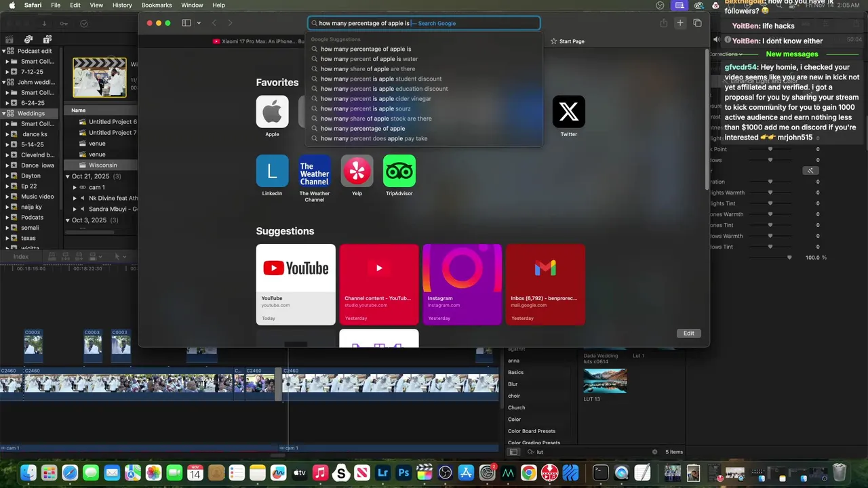Image resolution: width=868 pixels, height=488 pixels.
Task: Open the History menu
Action: tap(122, 5)
